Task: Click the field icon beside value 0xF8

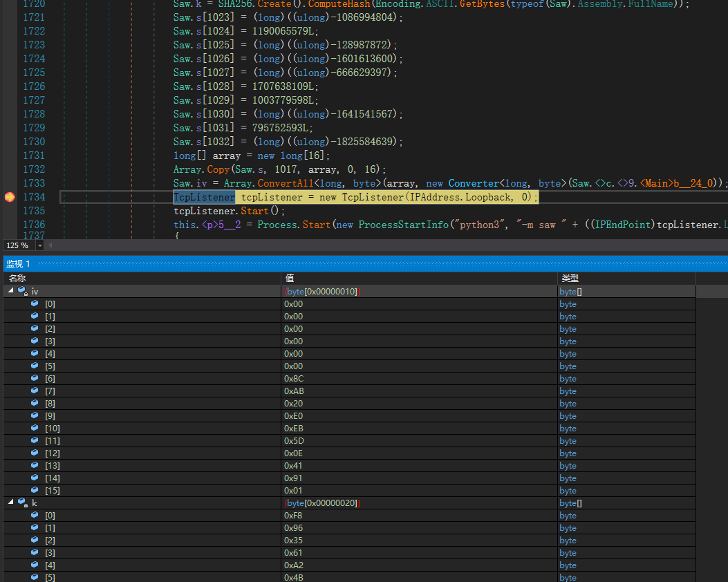Action: [35, 515]
